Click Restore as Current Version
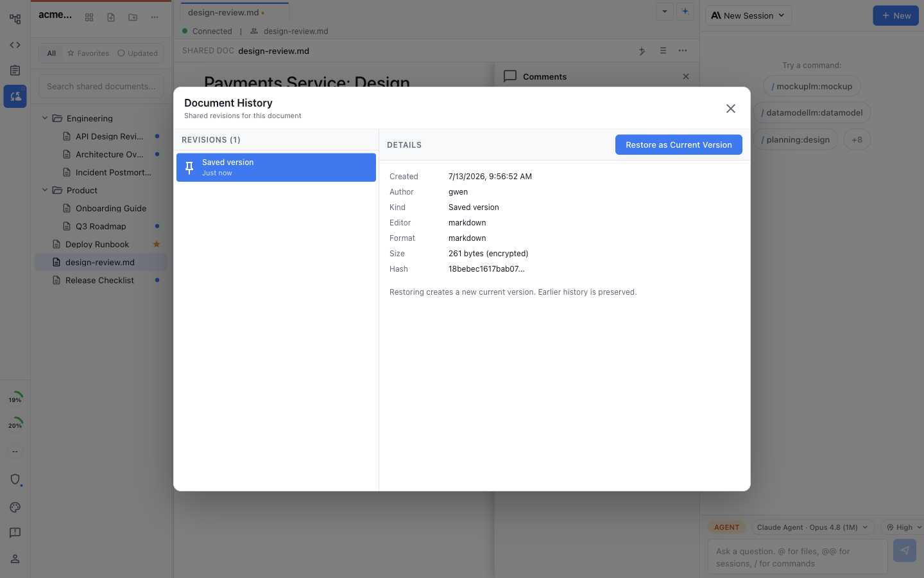 pyautogui.click(x=679, y=144)
